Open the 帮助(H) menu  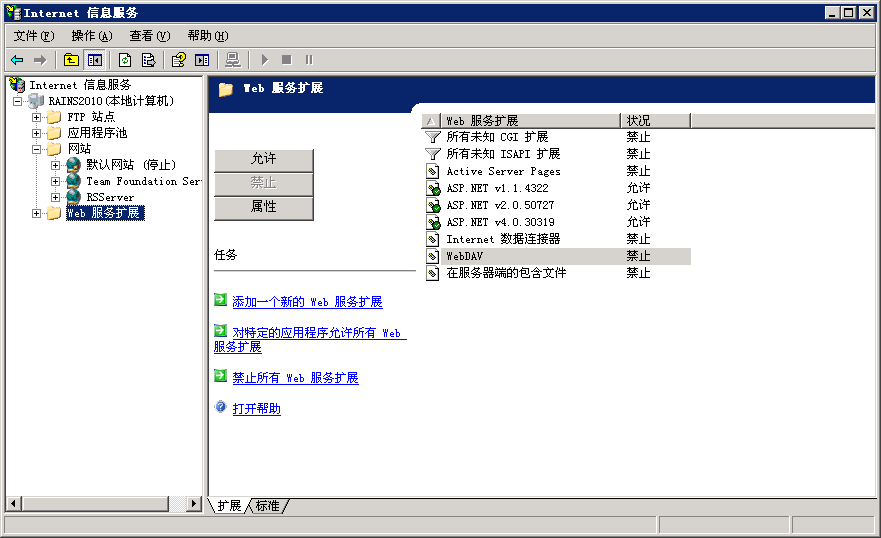coord(207,36)
